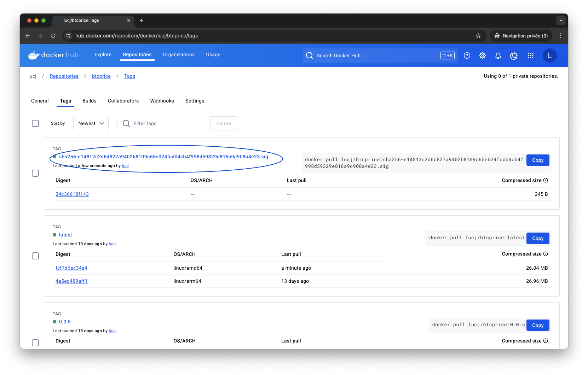Click inside the Filter tags field

tap(159, 123)
